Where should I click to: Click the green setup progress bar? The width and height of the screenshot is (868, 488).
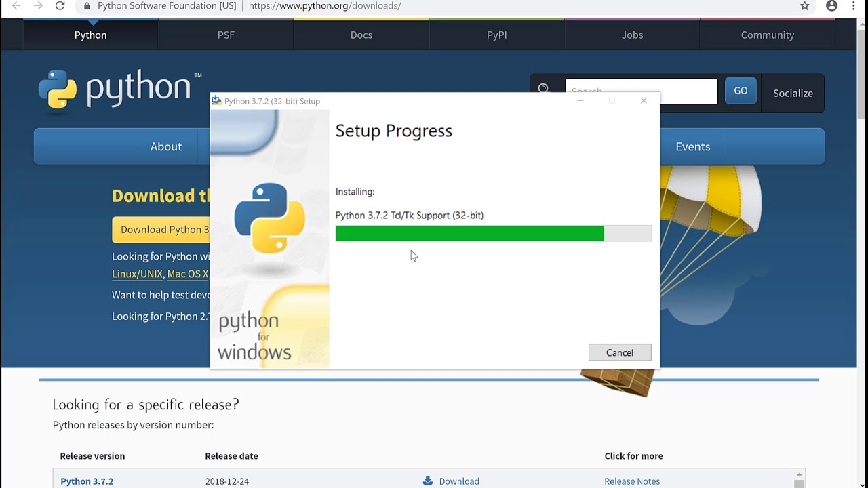pyautogui.click(x=494, y=233)
